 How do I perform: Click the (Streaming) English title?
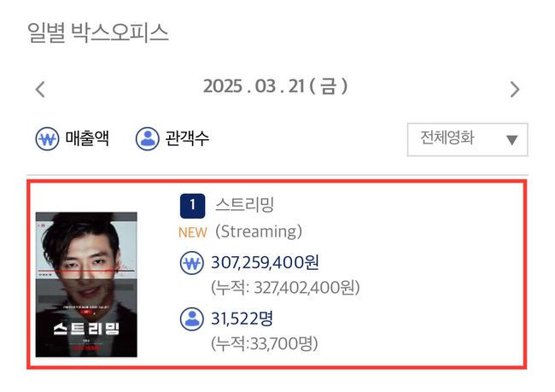click(259, 232)
